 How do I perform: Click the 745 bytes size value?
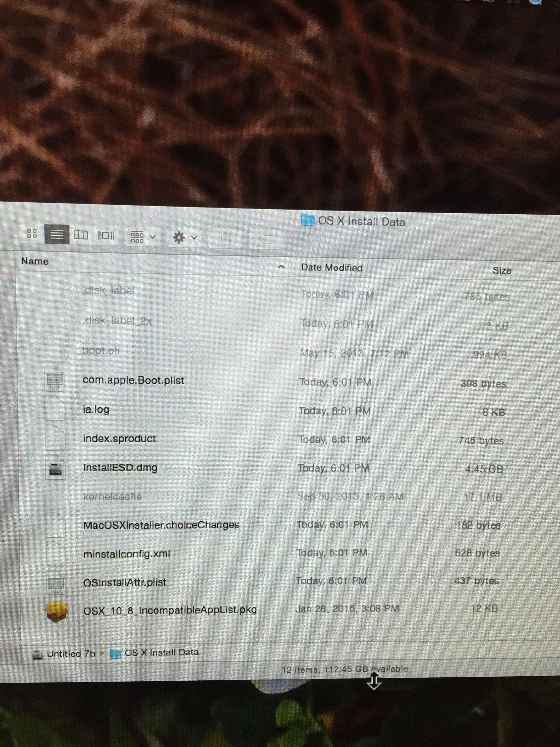(481, 441)
